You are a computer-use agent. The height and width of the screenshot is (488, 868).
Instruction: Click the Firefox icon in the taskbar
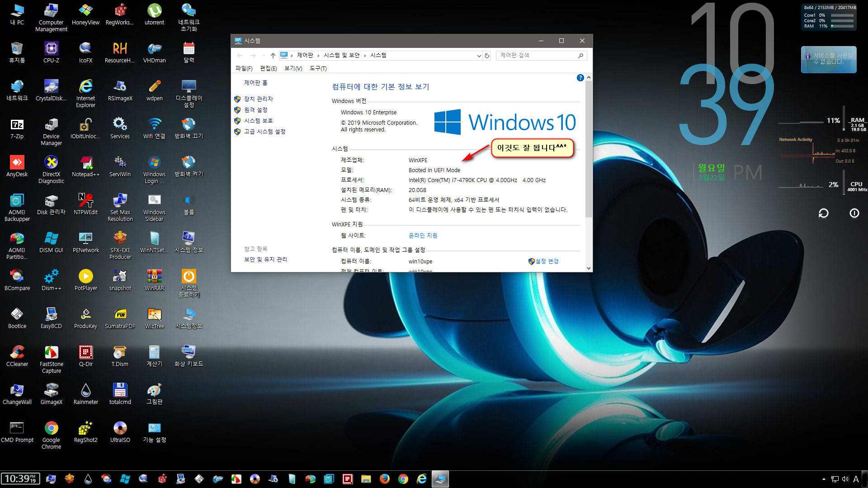384,479
